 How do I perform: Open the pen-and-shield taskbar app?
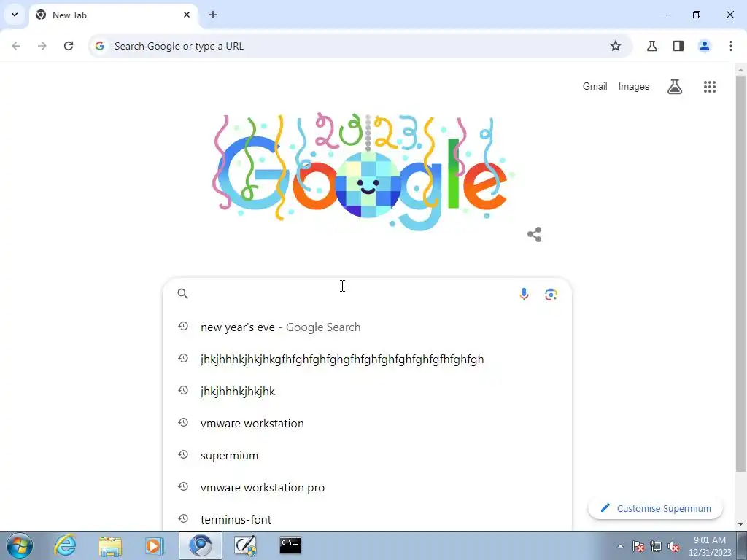[246, 545]
